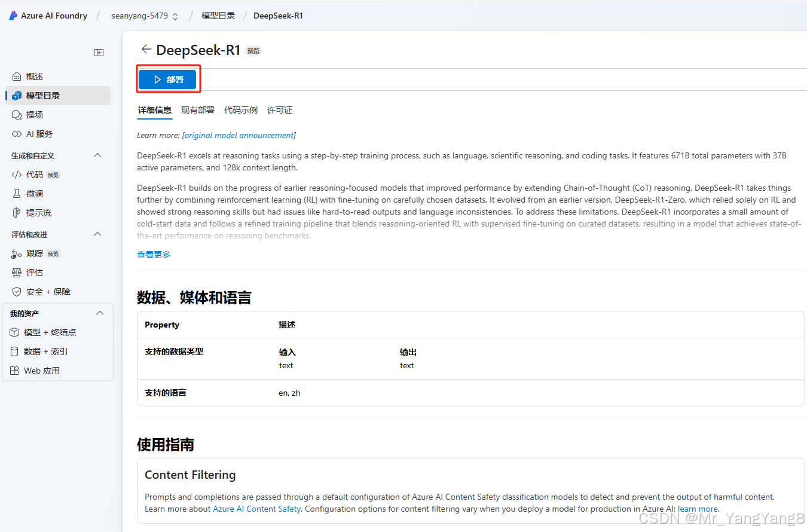
Task: Open 评估 from the sidebar
Action: point(58,273)
